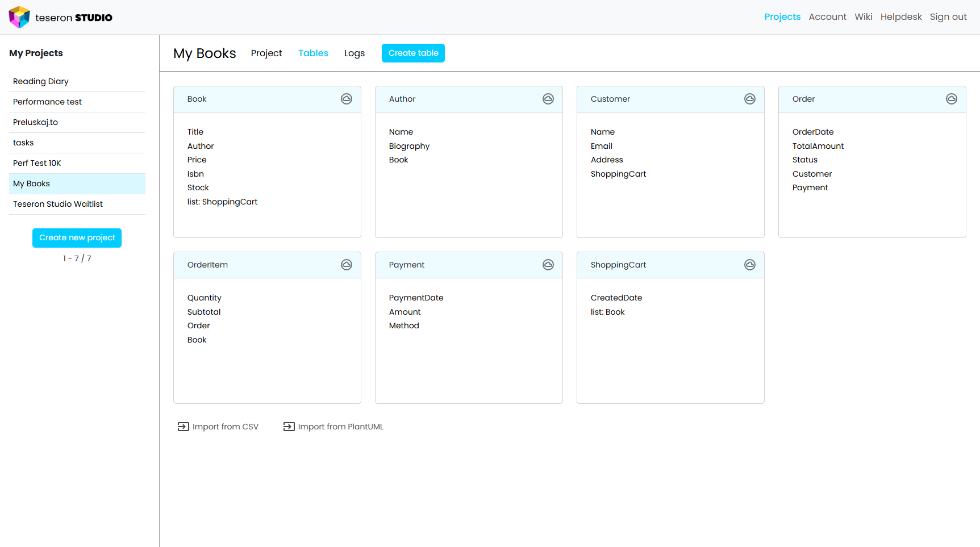Open the Account top menu
The height and width of the screenshot is (547, 980).
coord(827,16)
